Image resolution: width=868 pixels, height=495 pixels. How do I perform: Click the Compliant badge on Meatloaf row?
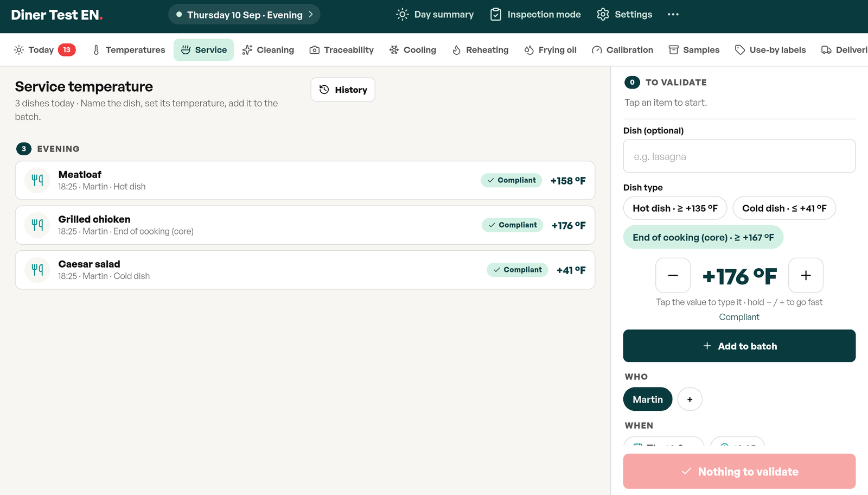[x=511, y=180]
